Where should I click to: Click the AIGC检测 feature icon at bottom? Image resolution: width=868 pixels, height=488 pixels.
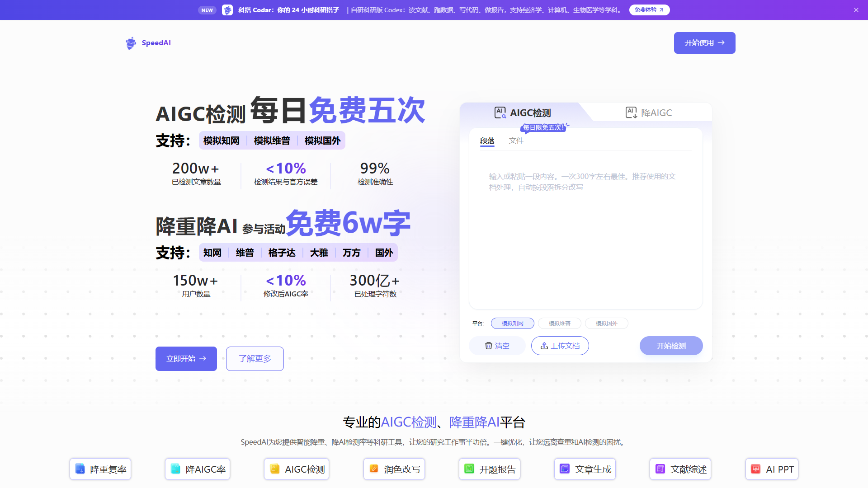click(275, 469)
